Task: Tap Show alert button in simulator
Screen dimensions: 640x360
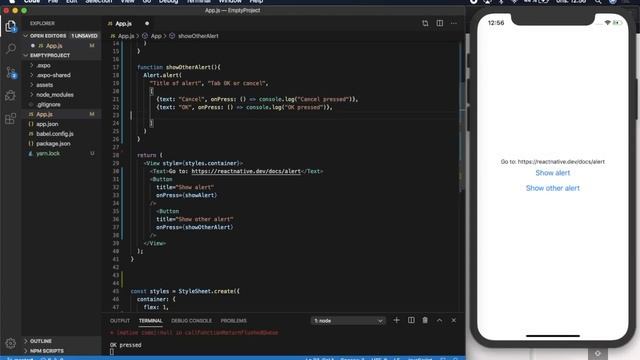Action: pos(553,173)
